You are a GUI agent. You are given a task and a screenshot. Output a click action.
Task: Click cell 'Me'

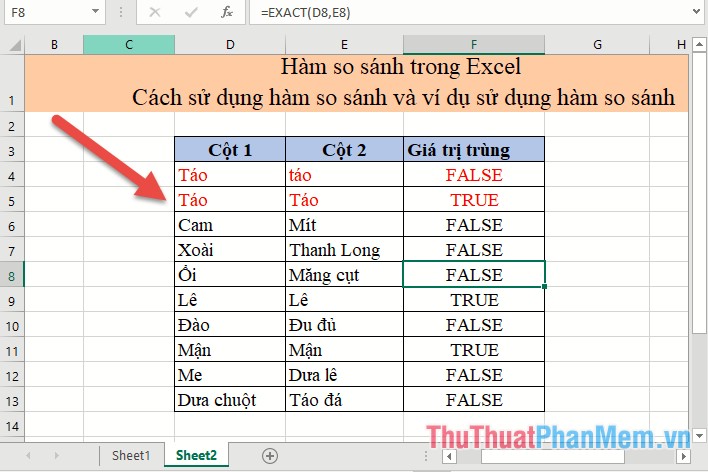coord(230,374)
